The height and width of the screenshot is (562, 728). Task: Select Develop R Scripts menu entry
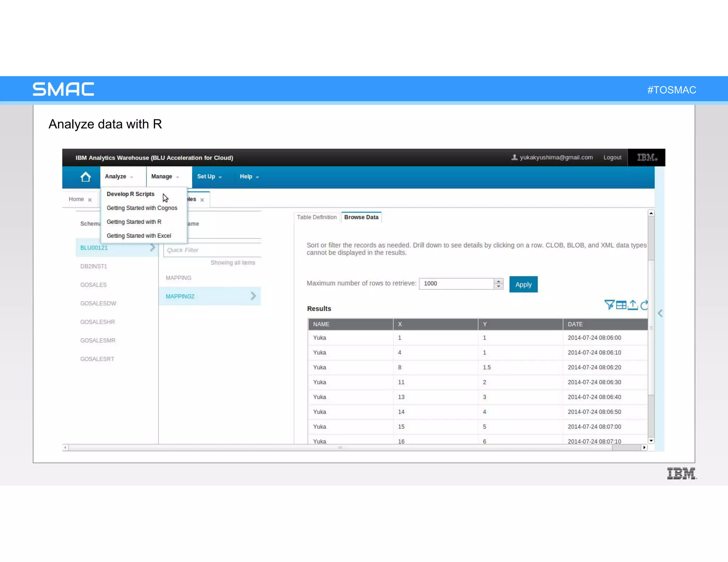point(130,194)
